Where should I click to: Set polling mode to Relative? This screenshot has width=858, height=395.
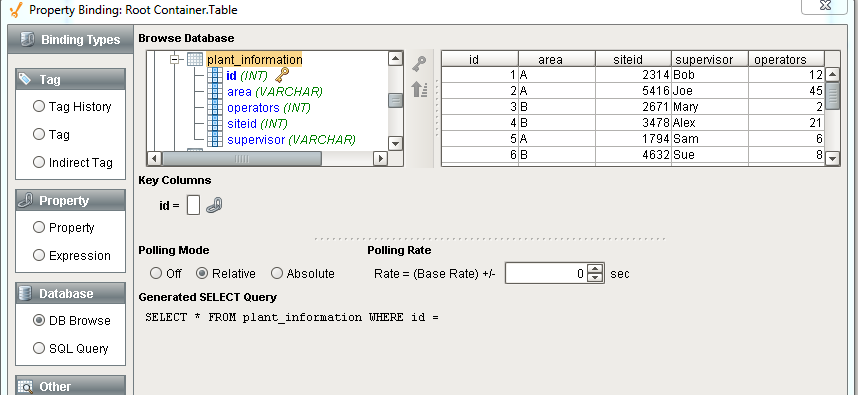(x=202, y=273)
